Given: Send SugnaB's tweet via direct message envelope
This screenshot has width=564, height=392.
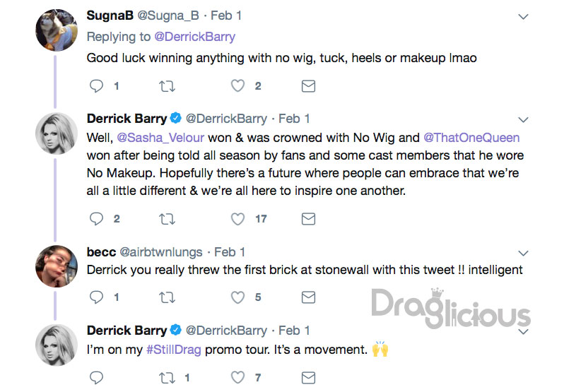Looking at the screenshot, I should pyautogui.click(x=308, y=86).
